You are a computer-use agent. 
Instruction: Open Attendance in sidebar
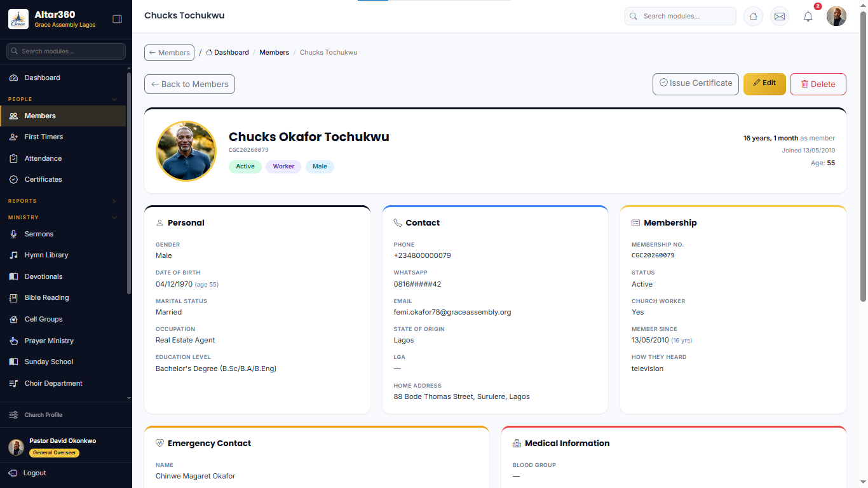[x=64, y=158]
